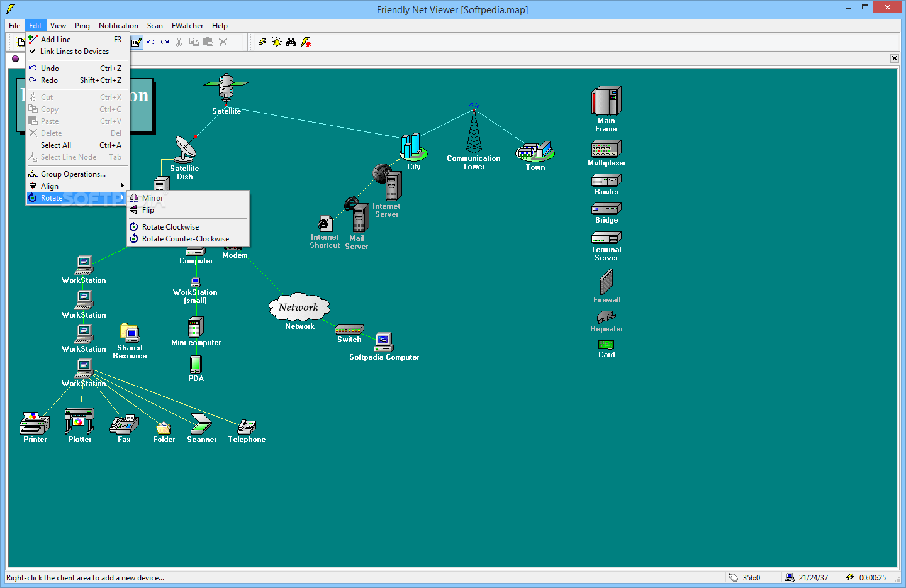906x588 pixels.
Task: Select the Firewall device icon
Action: click(x=607, y=282)
